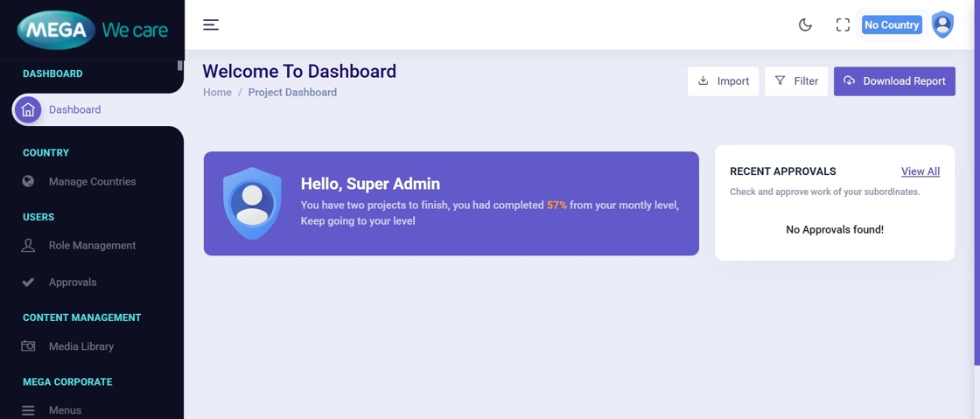Click the Import button
This screenshot has width=980, height=419.
point(723,81)
